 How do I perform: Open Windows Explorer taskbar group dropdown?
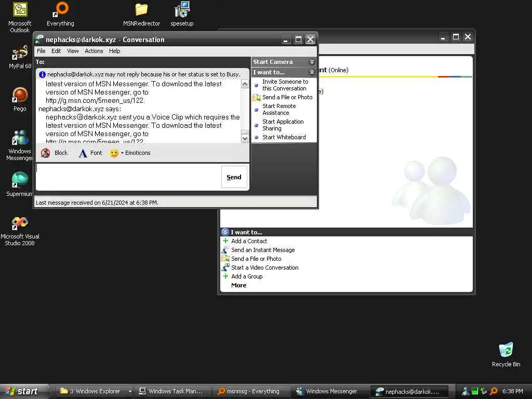[x=130, y=391]
